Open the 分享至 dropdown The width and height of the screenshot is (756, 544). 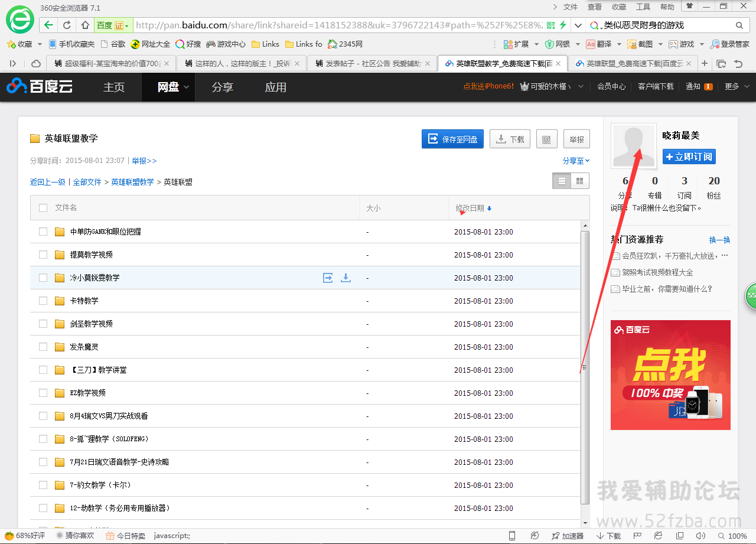pos(576,161)
